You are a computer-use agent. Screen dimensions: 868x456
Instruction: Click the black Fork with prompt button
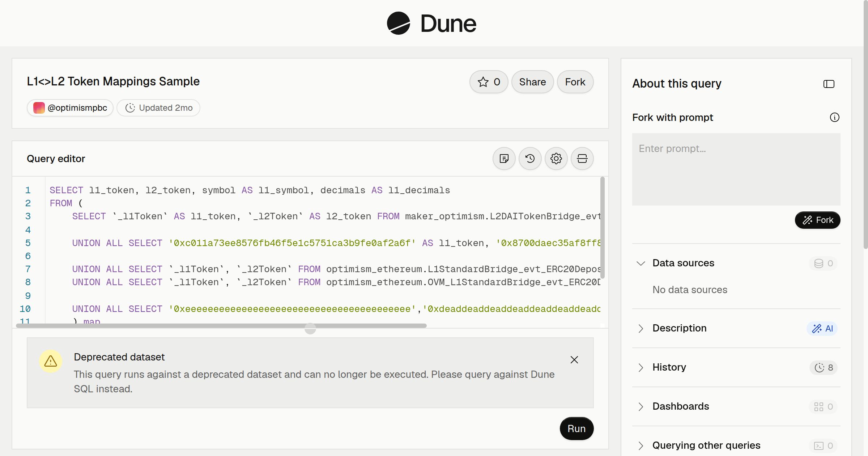pyautogui.click(x=817, y=220)
